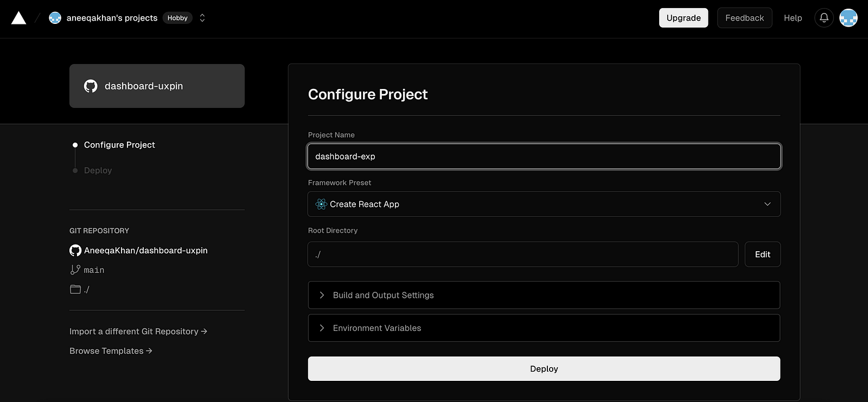This screenshot has height=402, width=868.
Task: Open the user avatar menu in top right
Action: coord(848,18)
